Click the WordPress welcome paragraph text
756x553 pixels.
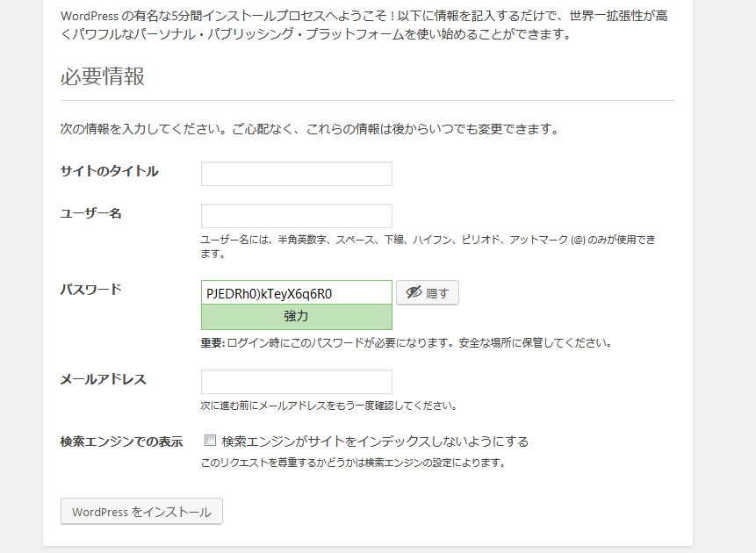364,25
